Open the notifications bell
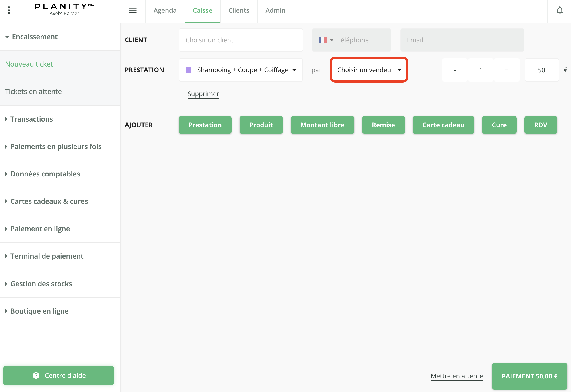Screen dimensions: 571x392 560,10
